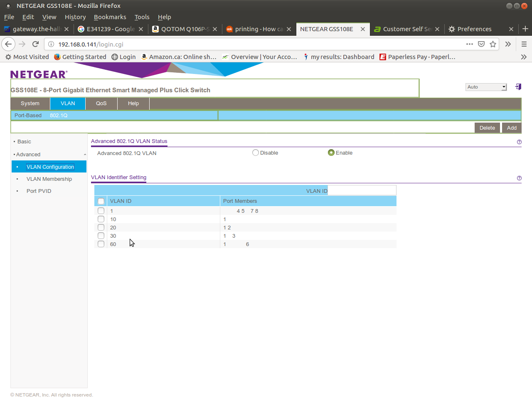This screenshot has height=399, width=532.
Task: Switch to Customer Self Se browser tab
Action: click(x=407, y=29)
